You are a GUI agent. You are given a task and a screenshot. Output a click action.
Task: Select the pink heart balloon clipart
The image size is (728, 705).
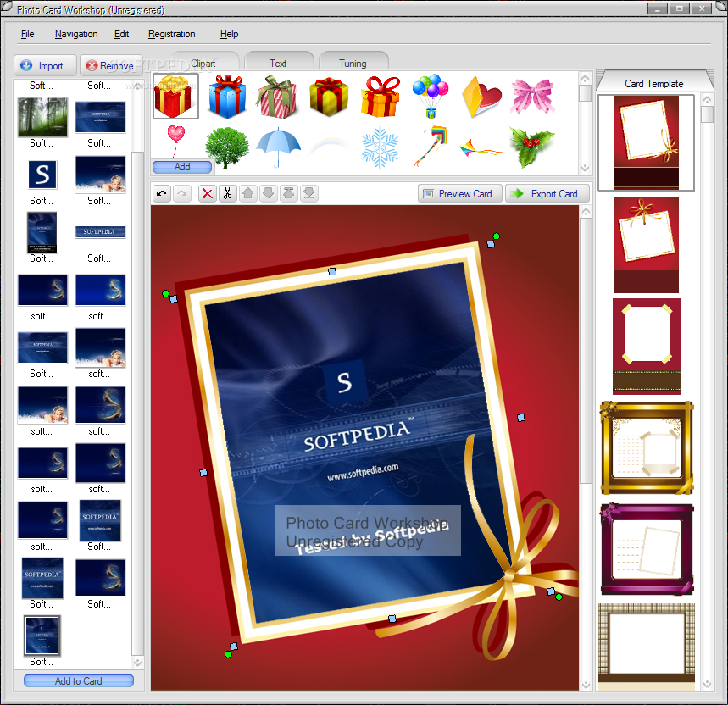click(x=176, y=142)
